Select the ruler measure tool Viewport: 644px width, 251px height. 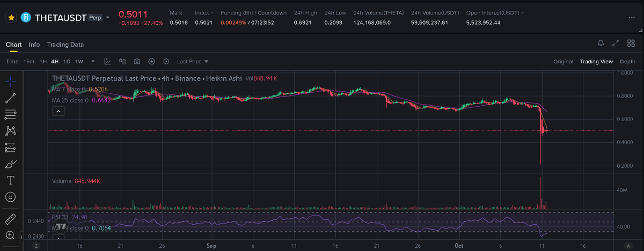(x=10, y=219)
